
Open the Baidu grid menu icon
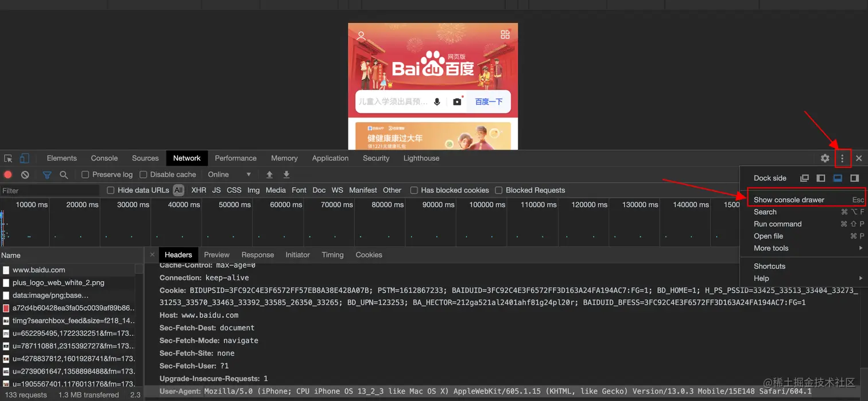coord(505,34)
